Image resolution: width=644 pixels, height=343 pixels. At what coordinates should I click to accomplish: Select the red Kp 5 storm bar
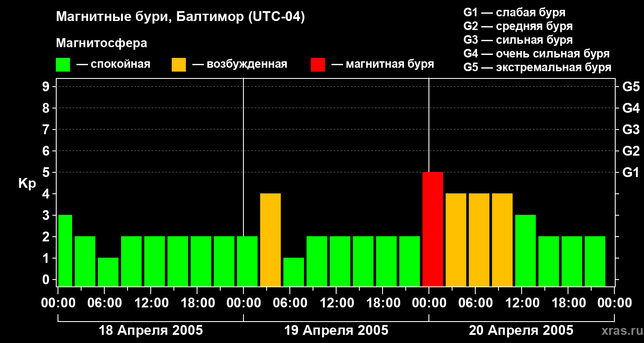click(433, 229)
